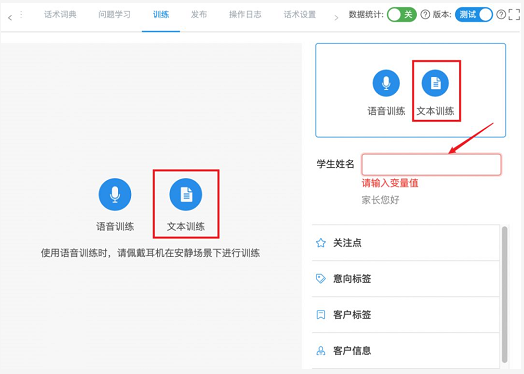The height and width of the screenshot is (374, 524).
Task: Open help icon next to data statistics toggle
Action: 425,14
